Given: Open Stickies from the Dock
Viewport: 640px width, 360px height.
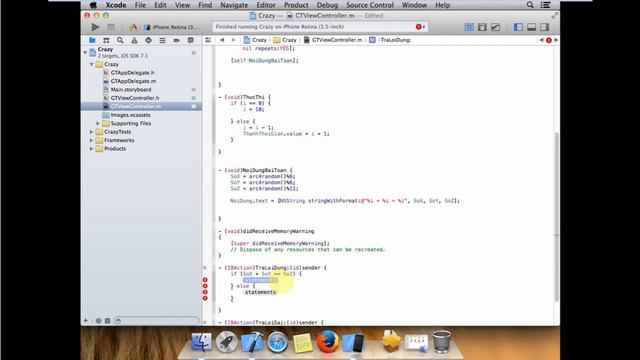Looking at the screenshot, I should click(x=302, y=342).
